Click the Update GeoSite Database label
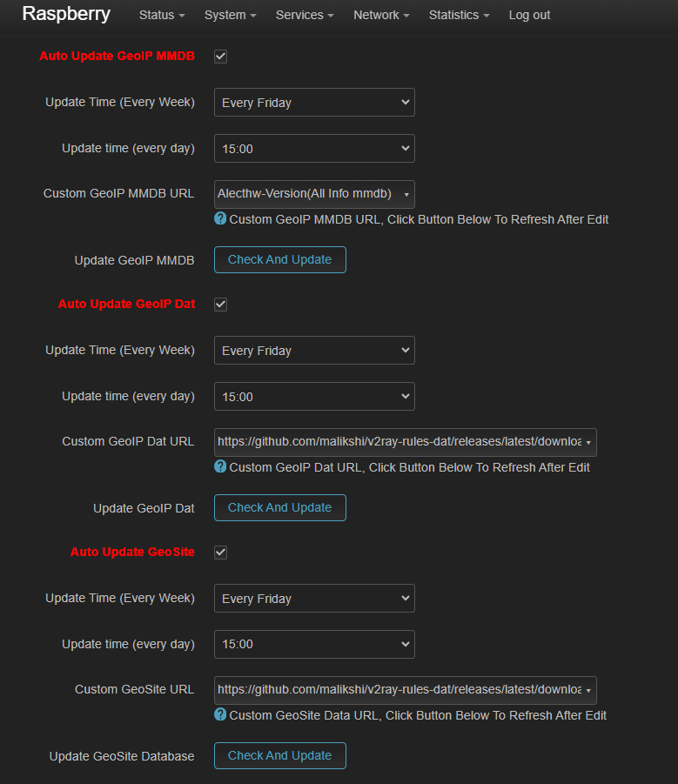The image size is (678, 784). pyautogui.click(x=122, y=756)
